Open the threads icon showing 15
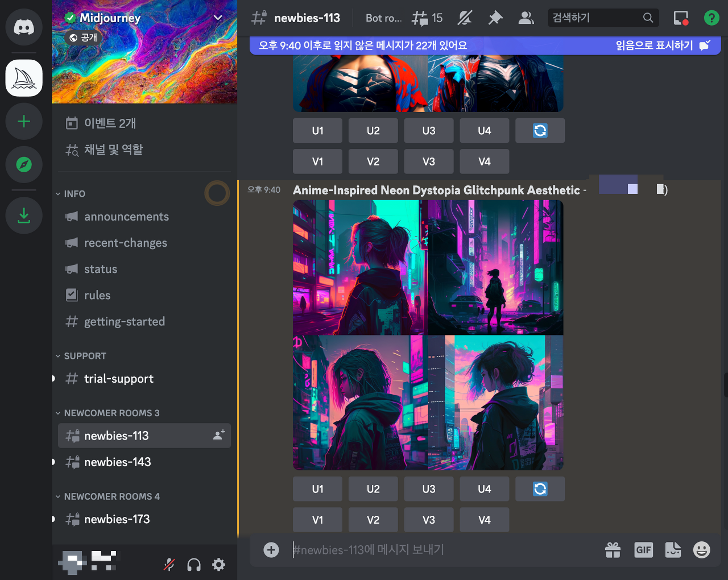The image size is (728, 580). (427, 18)
